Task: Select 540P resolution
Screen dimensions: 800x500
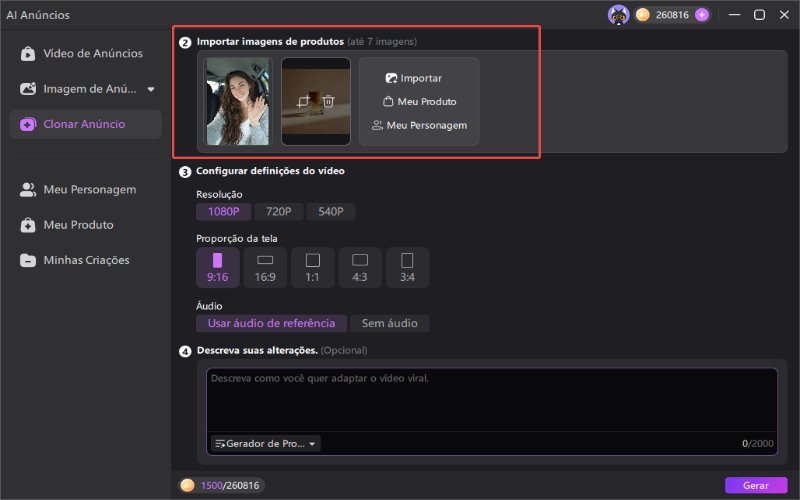Action: coord(331,211)
